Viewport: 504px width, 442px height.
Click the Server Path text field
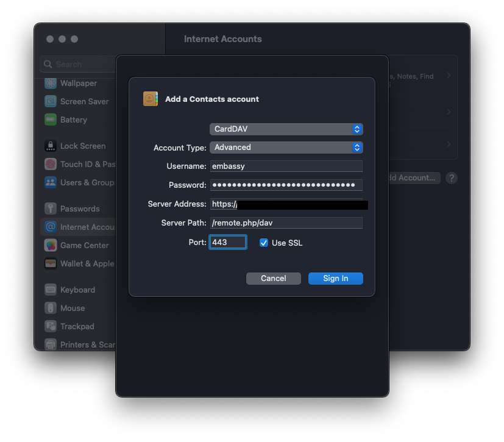point(286,223)
